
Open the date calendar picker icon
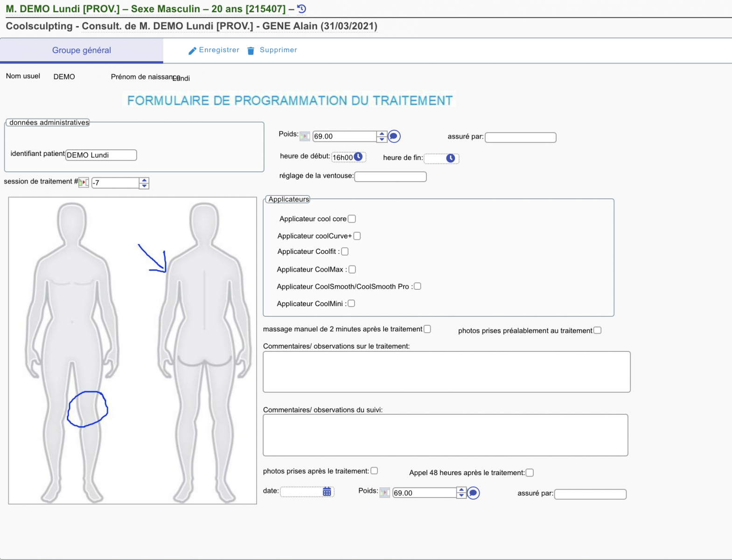327,491
